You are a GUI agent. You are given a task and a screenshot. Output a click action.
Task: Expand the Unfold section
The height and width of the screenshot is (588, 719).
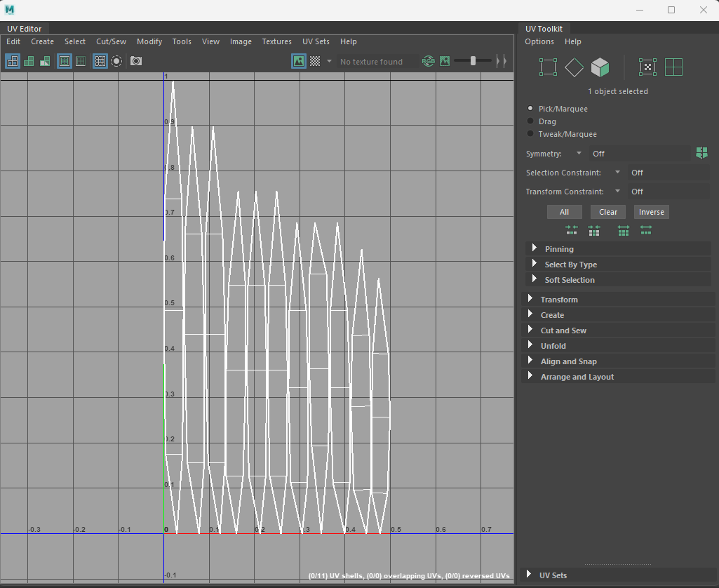coord(553,346)
